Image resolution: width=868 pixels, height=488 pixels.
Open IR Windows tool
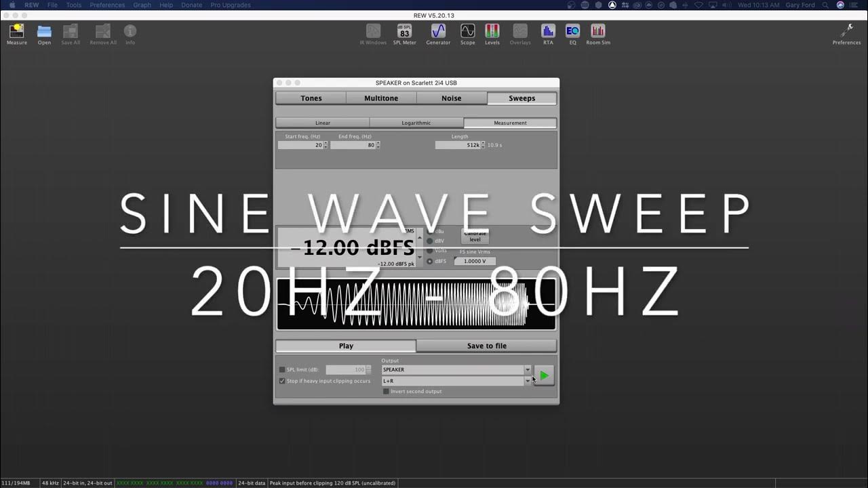373,35
